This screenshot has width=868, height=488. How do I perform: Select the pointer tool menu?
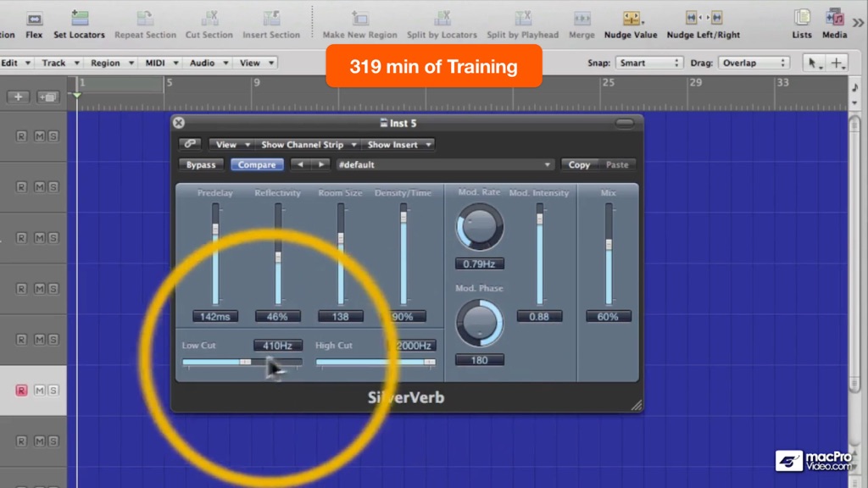tap(814, 63)
